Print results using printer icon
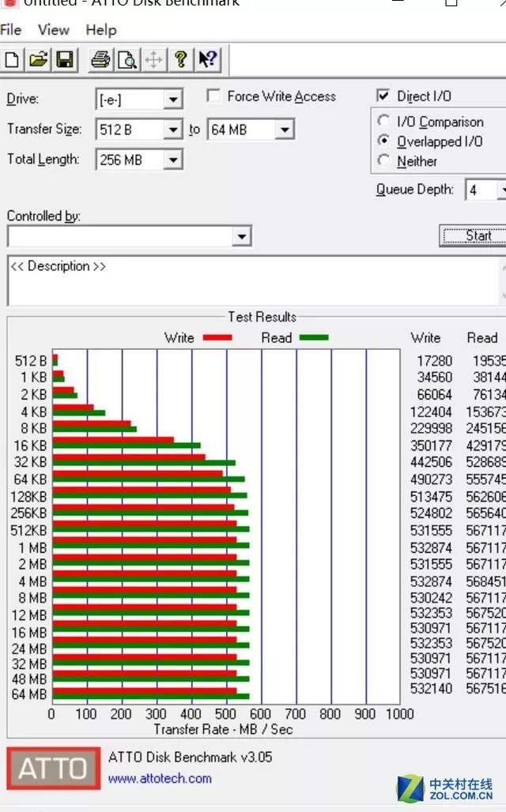The height and width of the screenshot is (812, 506). [x=100, y=59]
